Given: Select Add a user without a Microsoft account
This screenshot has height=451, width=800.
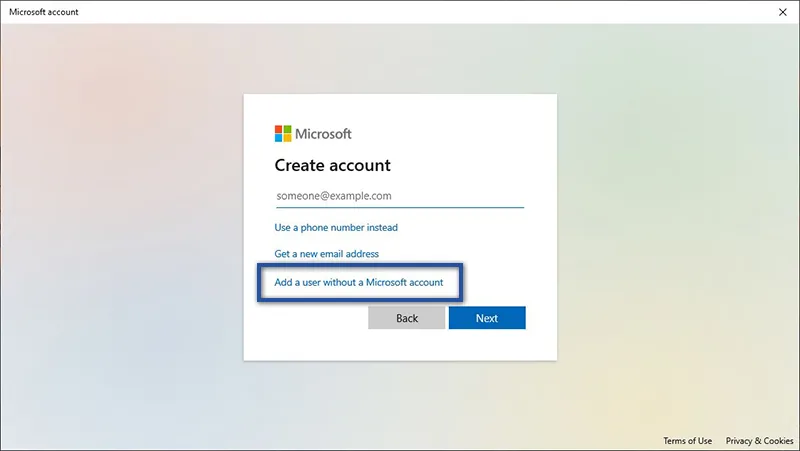Looking at the screenshot, I should coord(358,283).
